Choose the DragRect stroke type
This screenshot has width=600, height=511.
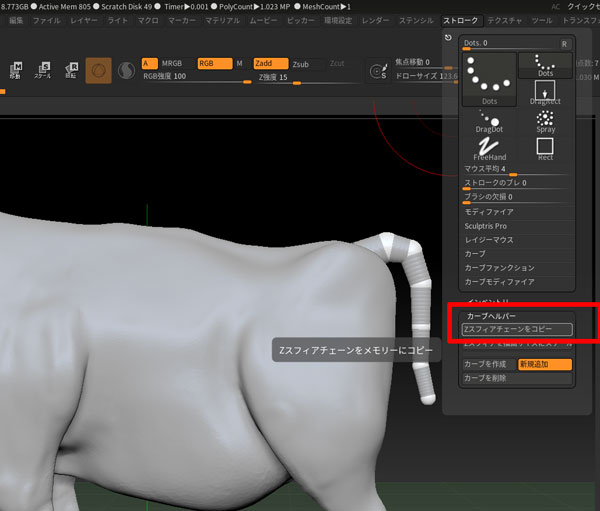point(545,92)
